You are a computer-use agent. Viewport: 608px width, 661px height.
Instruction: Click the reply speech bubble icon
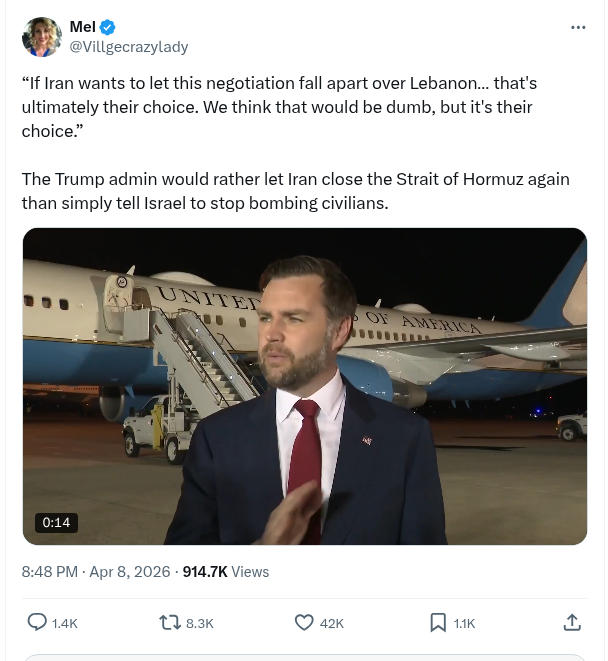click(x=36, y=622)
